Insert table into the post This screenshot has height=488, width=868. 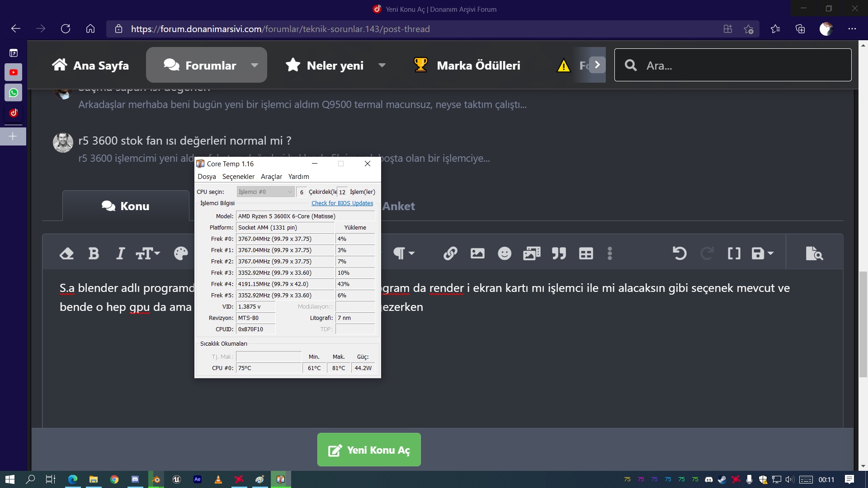[x=586, y=253]
